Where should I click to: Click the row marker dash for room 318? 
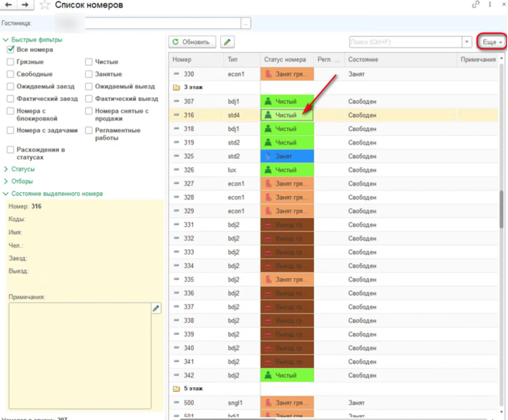click(x=176, y=128)
